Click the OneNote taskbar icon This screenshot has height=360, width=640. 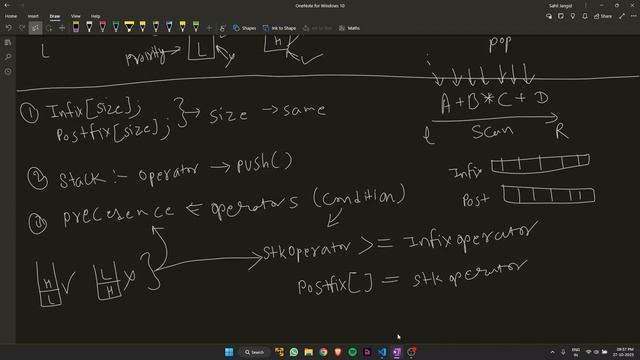pos(397,352)
